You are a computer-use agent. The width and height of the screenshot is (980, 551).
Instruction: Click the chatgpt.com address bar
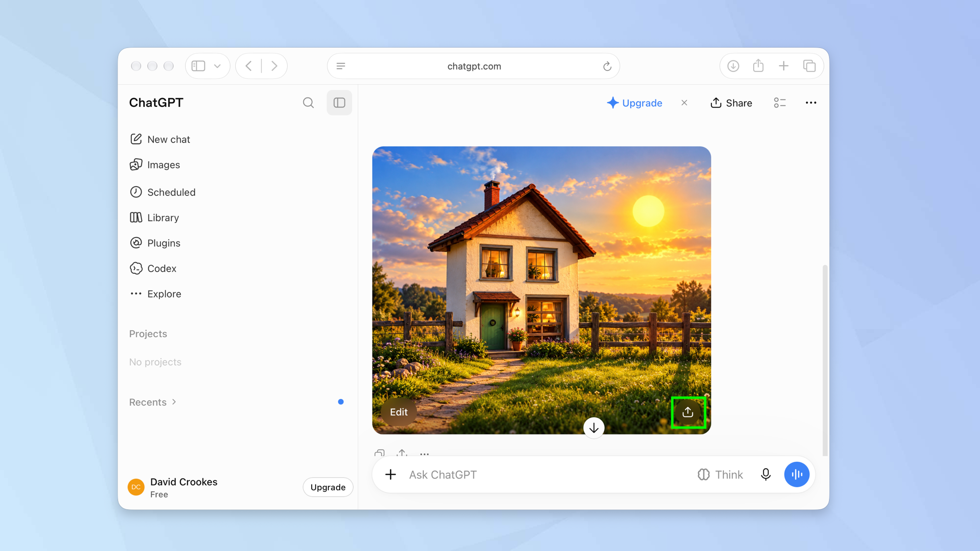point(474,66)
